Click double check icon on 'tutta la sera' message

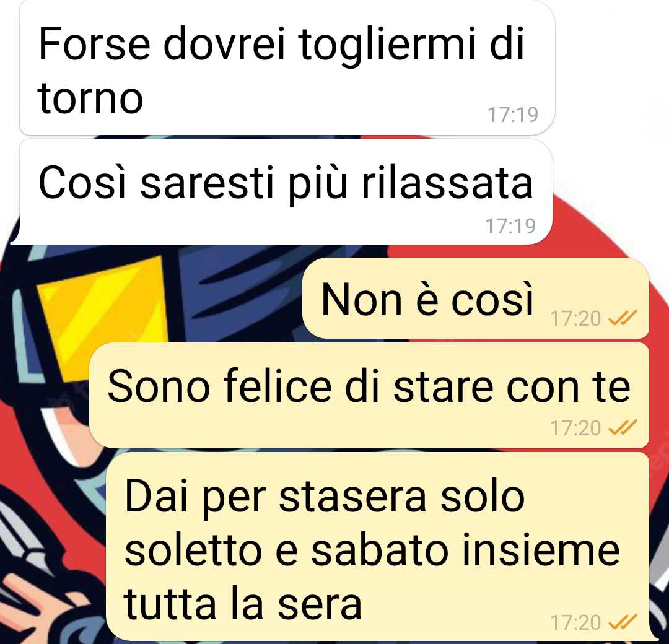[623, 622]
